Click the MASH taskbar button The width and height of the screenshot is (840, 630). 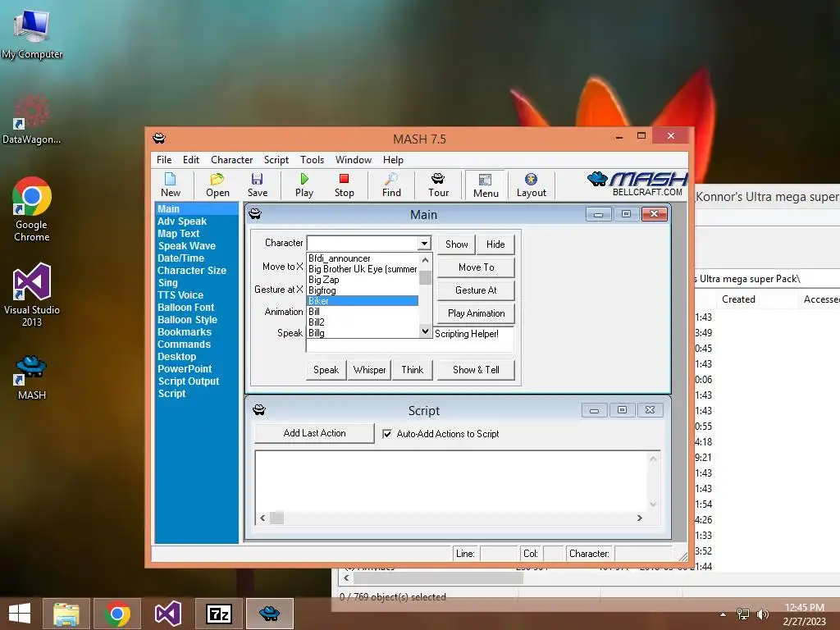point(269,614)
